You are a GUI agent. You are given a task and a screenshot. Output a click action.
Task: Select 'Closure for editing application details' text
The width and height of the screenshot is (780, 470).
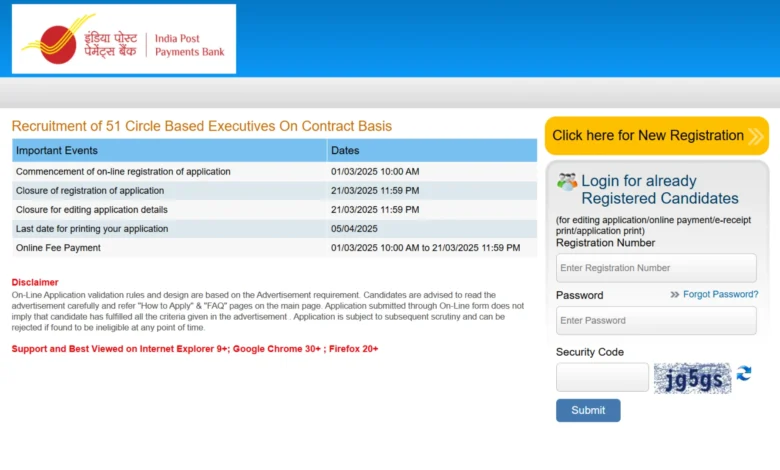click(x=92, y=210)
